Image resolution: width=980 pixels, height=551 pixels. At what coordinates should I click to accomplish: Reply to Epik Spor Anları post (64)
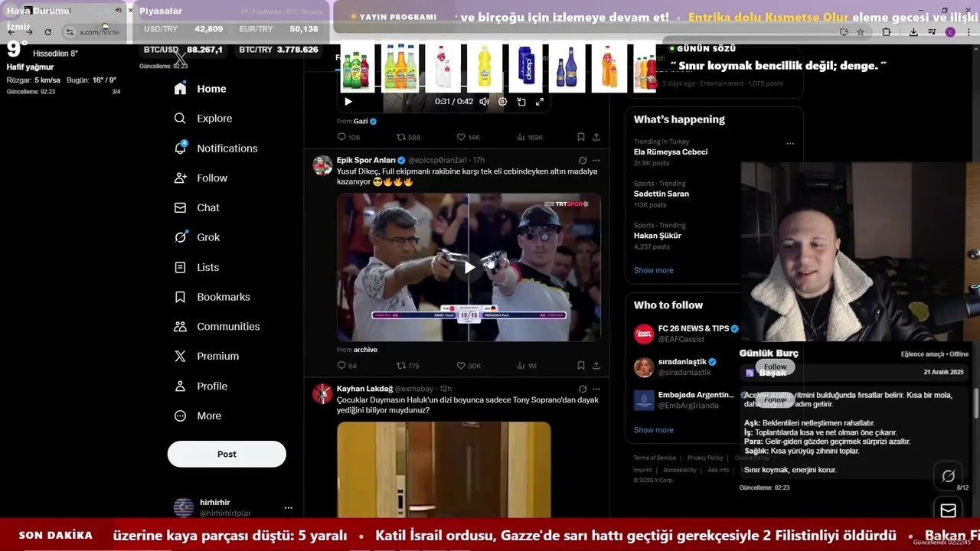pyautogui.click(x=347, y=366)
